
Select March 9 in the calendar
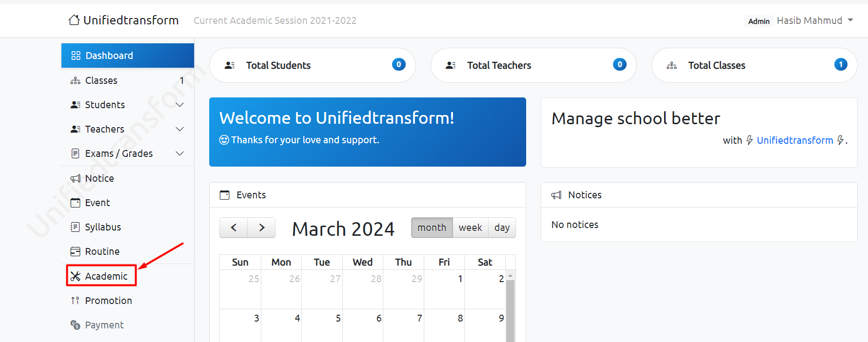click(485, 326)
